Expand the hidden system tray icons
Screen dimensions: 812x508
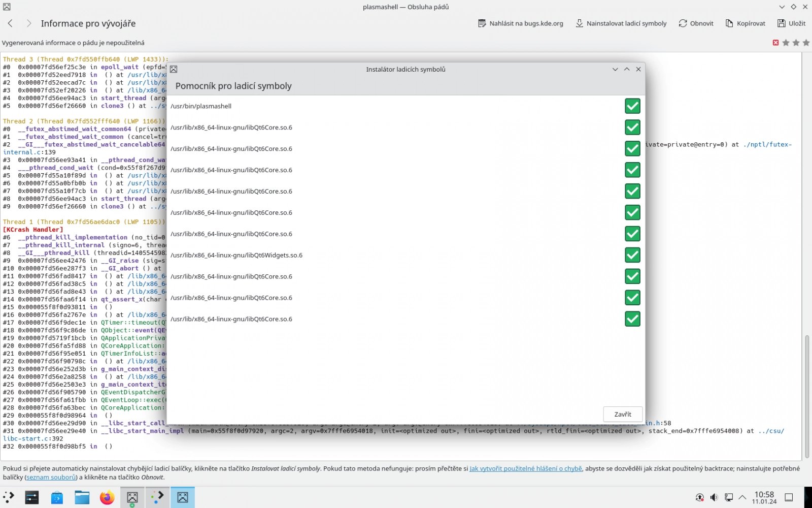(742, 497)
